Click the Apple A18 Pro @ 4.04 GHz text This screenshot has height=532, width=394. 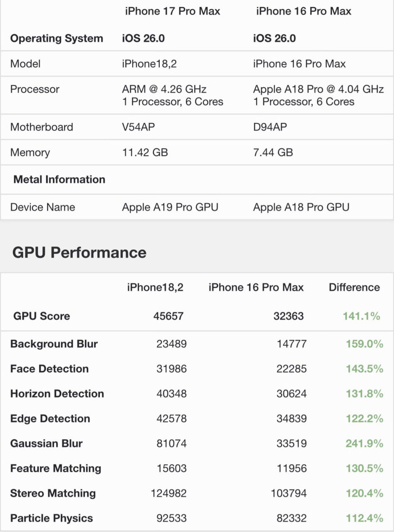pyautogui.click(x=318, y=89)
